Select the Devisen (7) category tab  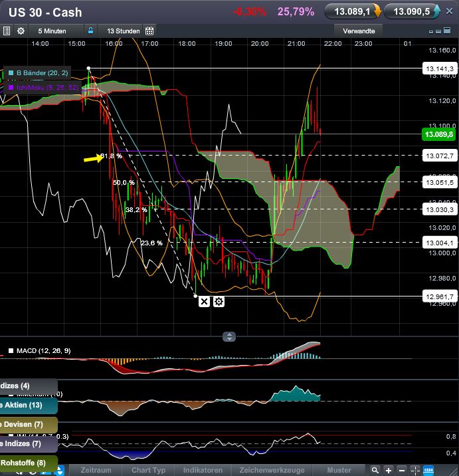click(x=28, y=424)
